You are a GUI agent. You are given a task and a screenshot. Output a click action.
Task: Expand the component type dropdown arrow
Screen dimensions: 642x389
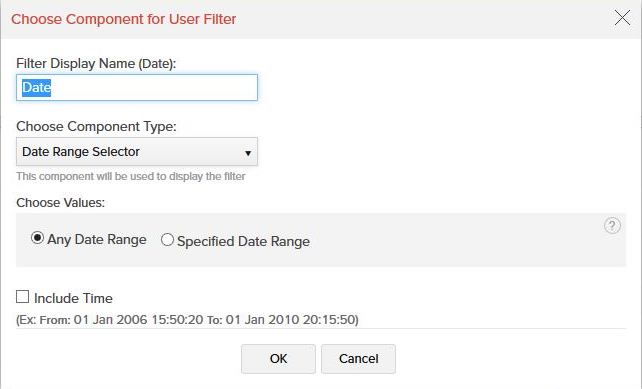(248, 153)
